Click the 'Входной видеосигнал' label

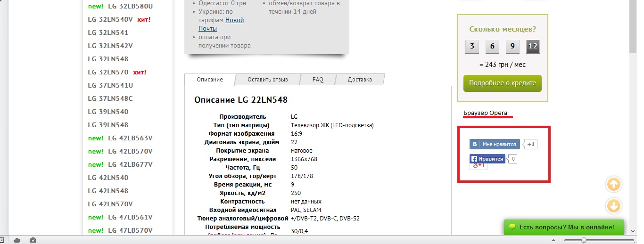(x=242, y=210)
